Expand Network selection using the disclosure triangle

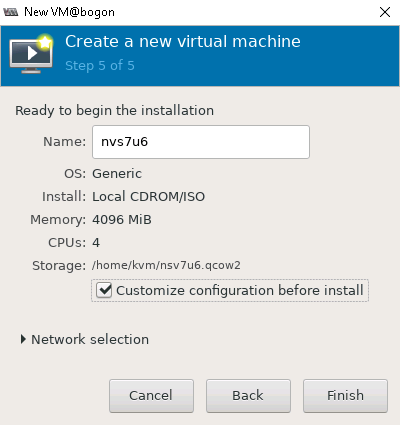click(x=23, y=339)
